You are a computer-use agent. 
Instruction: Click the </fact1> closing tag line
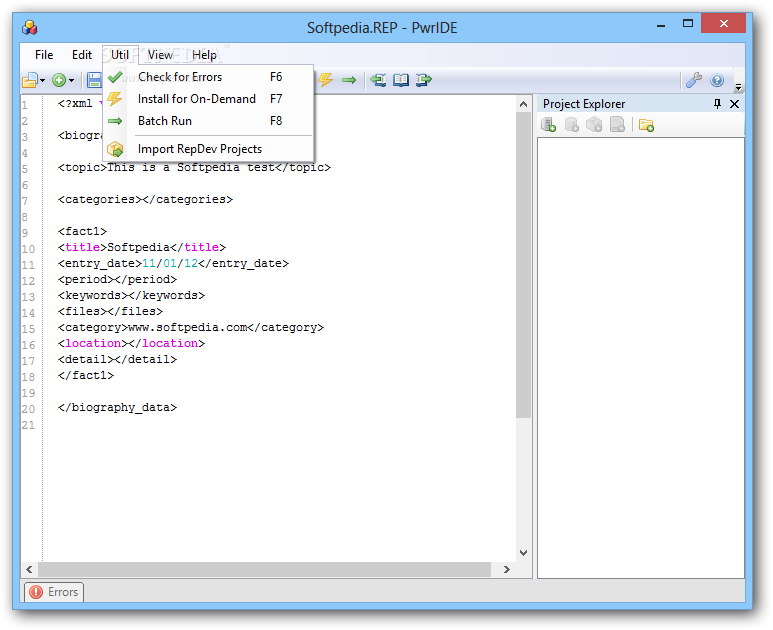click(x=86, y=376)
